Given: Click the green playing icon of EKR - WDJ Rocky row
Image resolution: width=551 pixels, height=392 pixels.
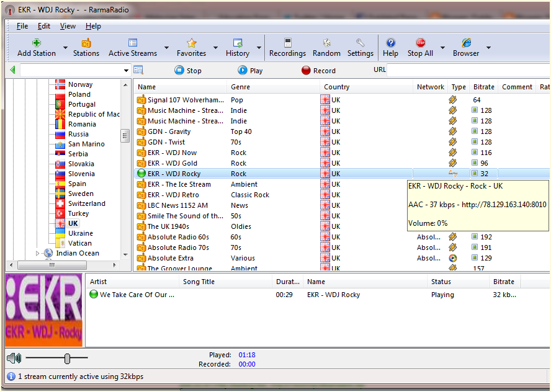Looking at the screenshot, I should (x=141, y=174).
